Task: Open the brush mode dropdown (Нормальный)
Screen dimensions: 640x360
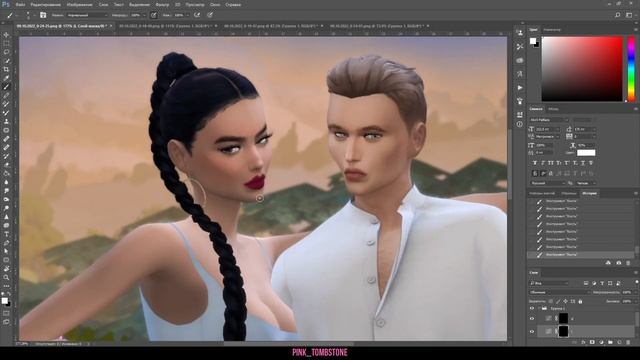Action: pyautogui.click(x=87, y=15)
